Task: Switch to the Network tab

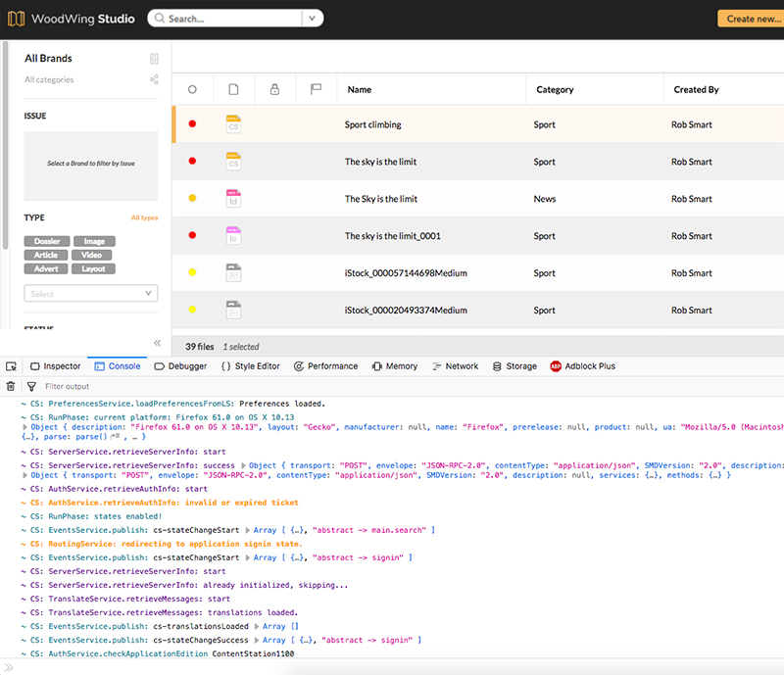Action: 455,366
